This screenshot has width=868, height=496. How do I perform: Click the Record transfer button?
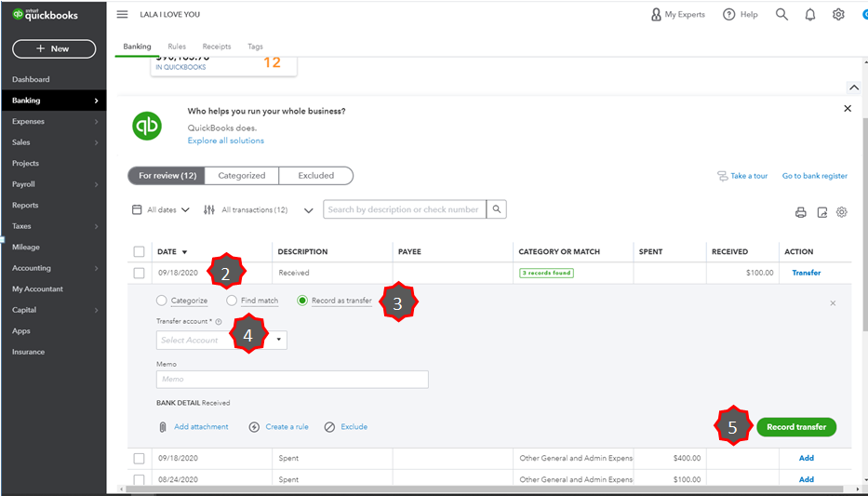pyautogui.click(x=796, y=427)
